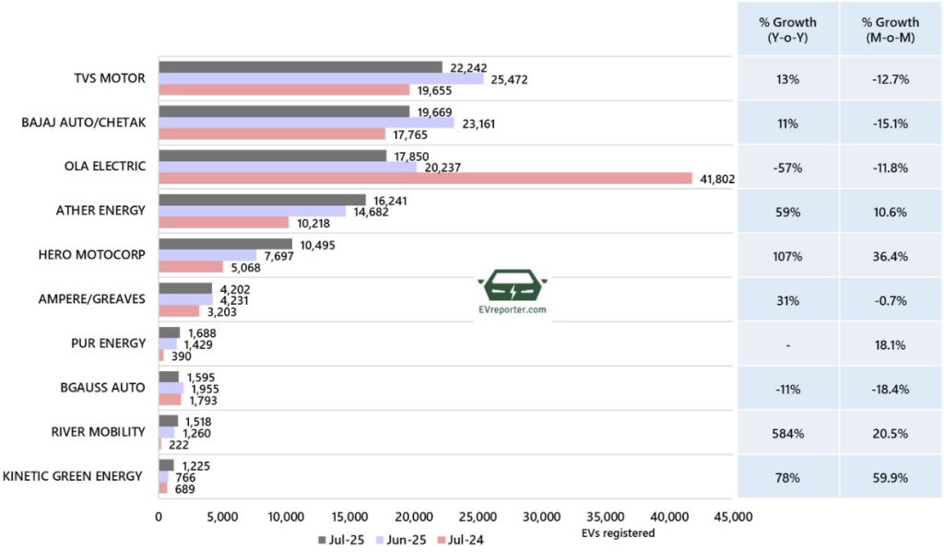
Task: Click the 11% Y-o-Y cell for Bajaj
Action: tap(787, 124)
